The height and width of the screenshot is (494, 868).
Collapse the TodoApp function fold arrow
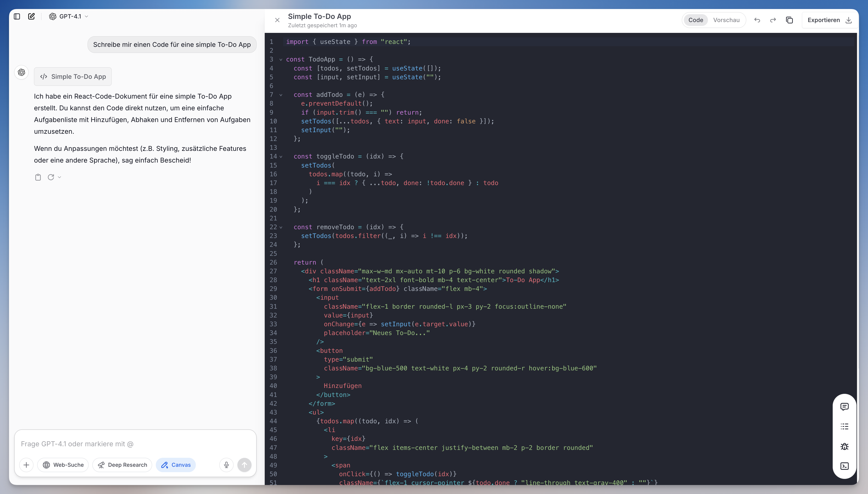(281, 59)
